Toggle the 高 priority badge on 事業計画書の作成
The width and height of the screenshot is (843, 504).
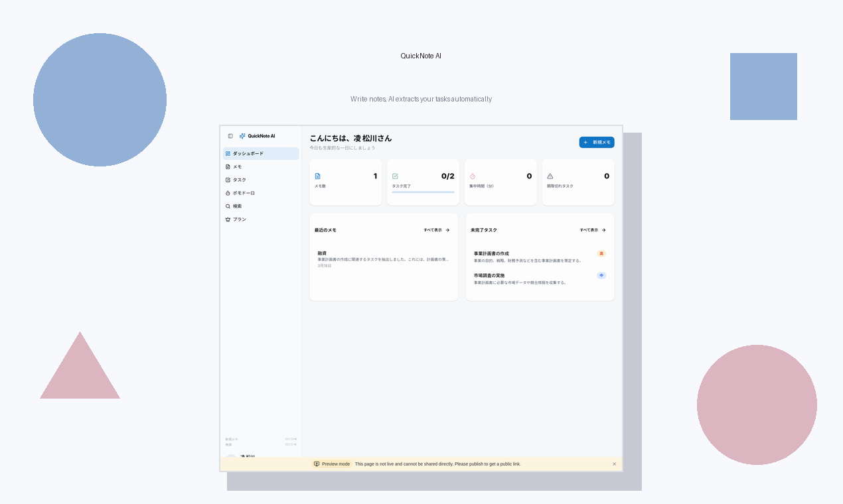[x=601, y=253]
